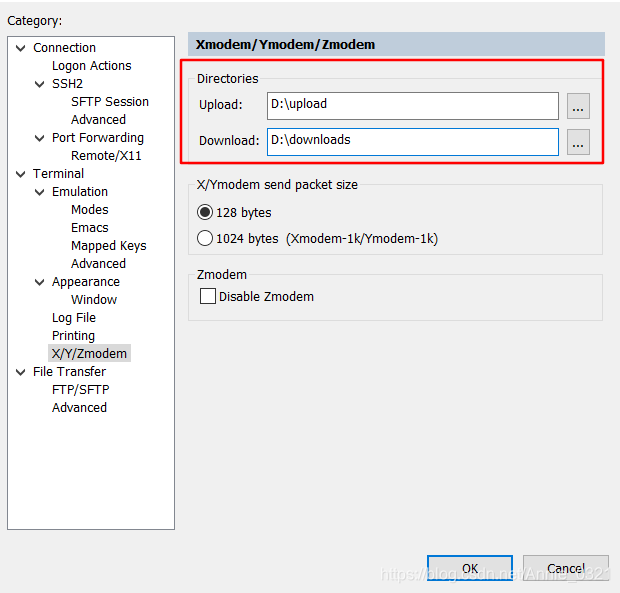Select SSH2 category
The image size is (620, 593).
pyautogui.click(x=68, y=84)
